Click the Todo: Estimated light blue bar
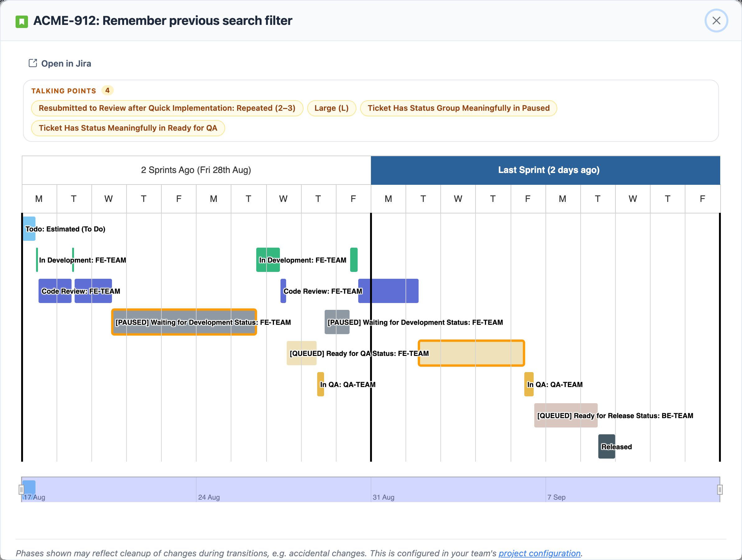The image size is (742, 560). pyautogui.click(x=29, y=228)
